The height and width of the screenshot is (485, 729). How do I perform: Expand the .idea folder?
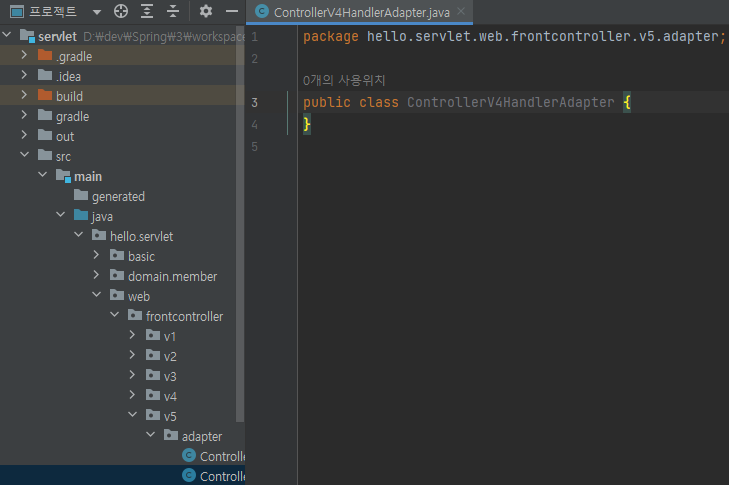coord(24,75)
